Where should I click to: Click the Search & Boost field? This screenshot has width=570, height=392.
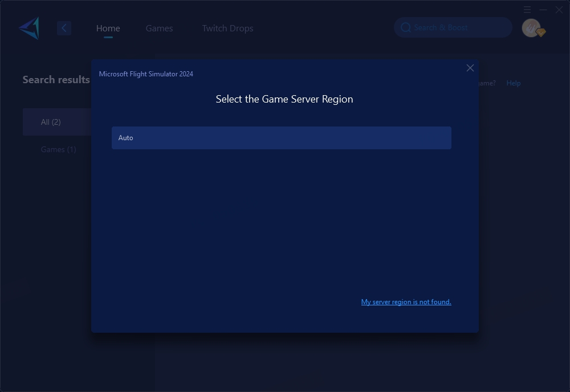click(x=453, y=27)
